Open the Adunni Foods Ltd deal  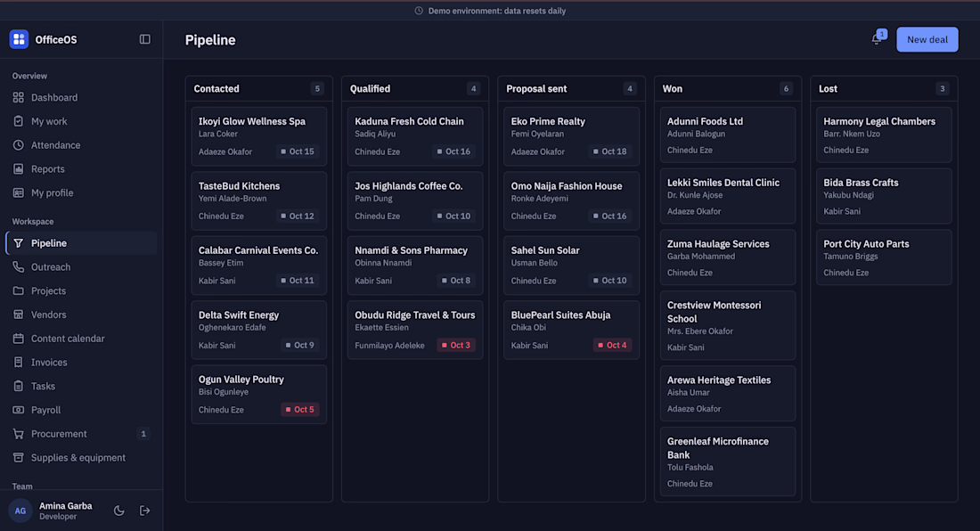point(728,135)
